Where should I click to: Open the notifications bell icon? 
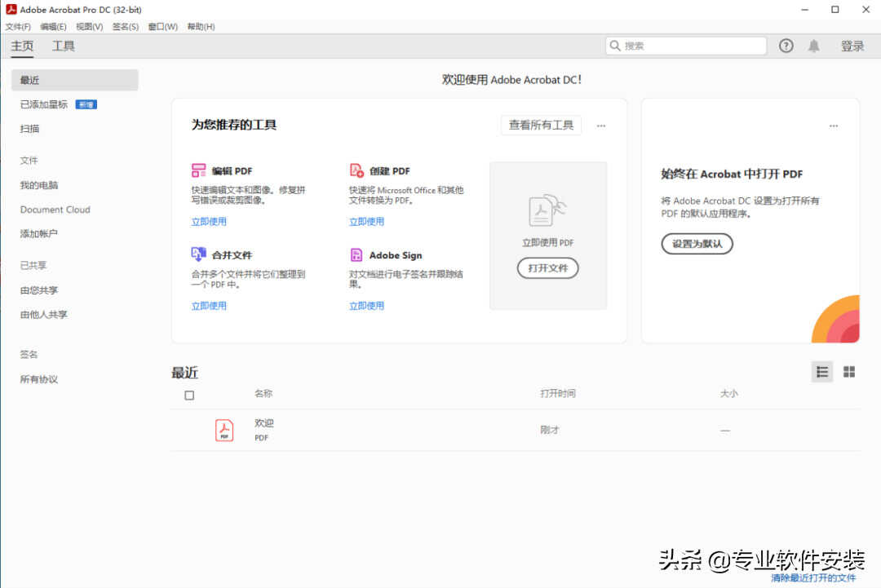pos(813,46)
